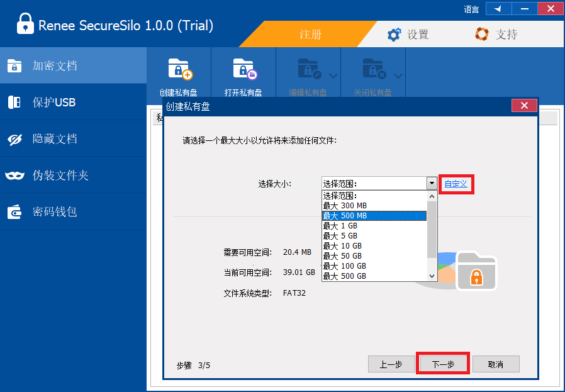565x392 pixels.
Task: Click the dropdown list scroll-up arrow
Action: 432,196
